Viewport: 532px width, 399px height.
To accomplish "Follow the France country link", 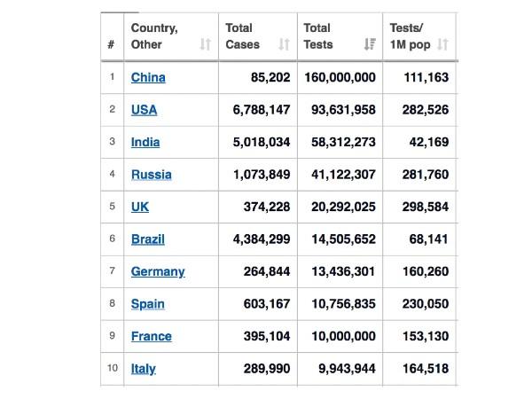I will coord(152,336).
